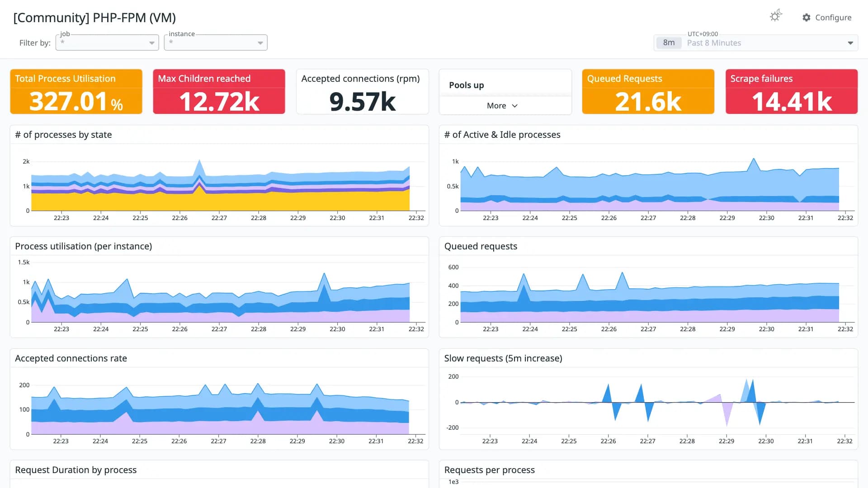
Task: Click the 'Scrape failures' card heading
Action: click(762, 79)
